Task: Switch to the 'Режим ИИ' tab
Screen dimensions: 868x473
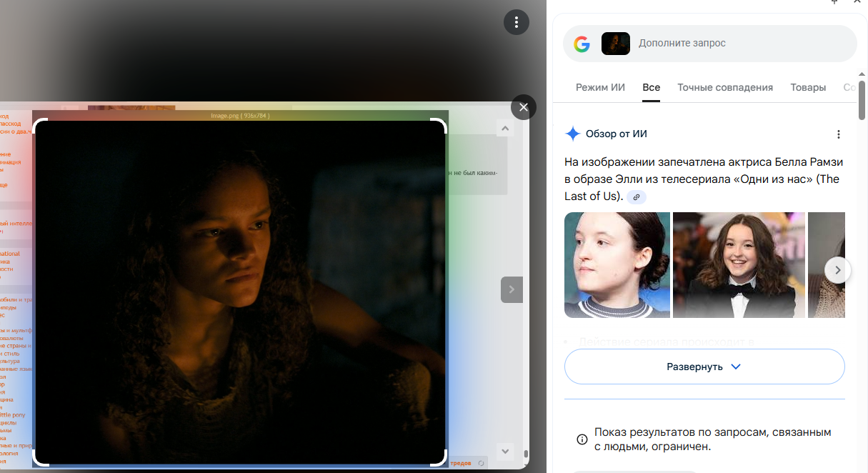Action: (600, 87)
